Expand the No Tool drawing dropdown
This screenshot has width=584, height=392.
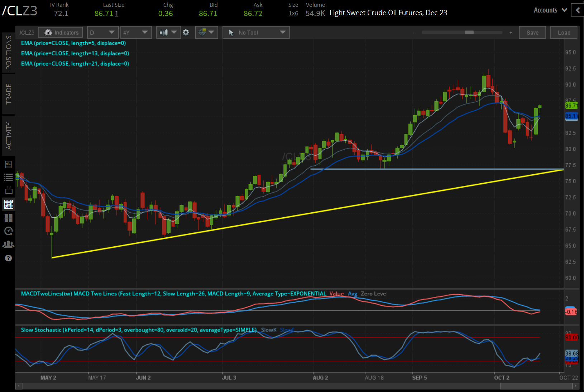point(256,33)
